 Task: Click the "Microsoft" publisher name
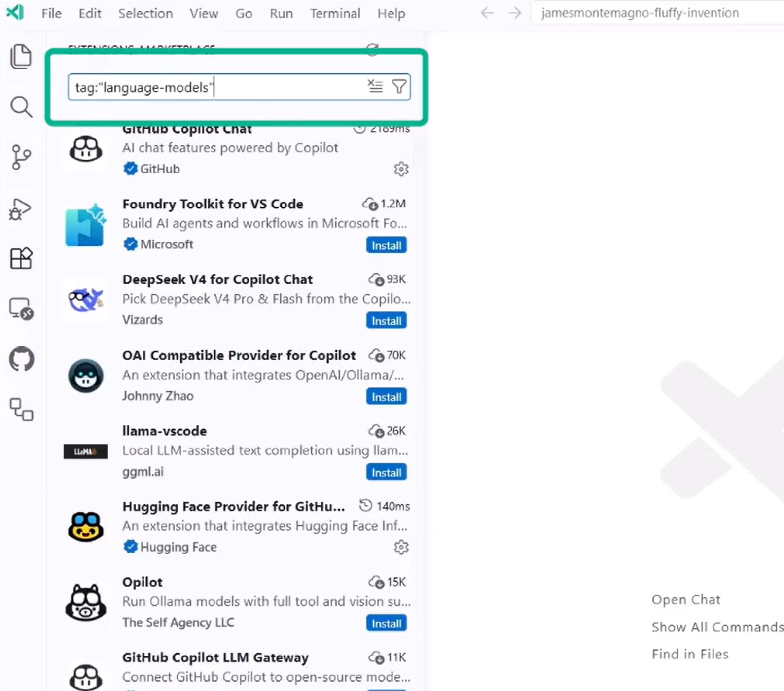tap(167, 244)
